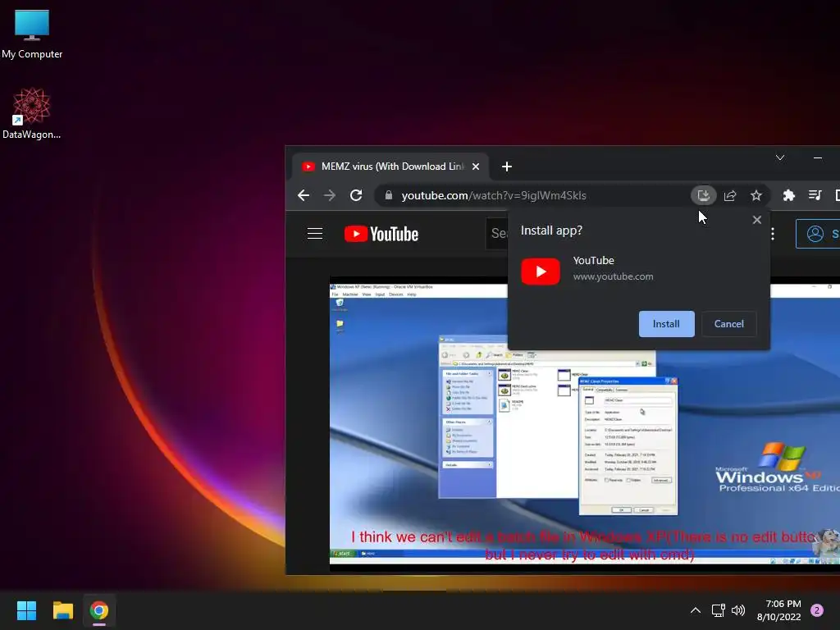
Task: Click the youtube.com URL in address bar
Action: tap(494, 195)
